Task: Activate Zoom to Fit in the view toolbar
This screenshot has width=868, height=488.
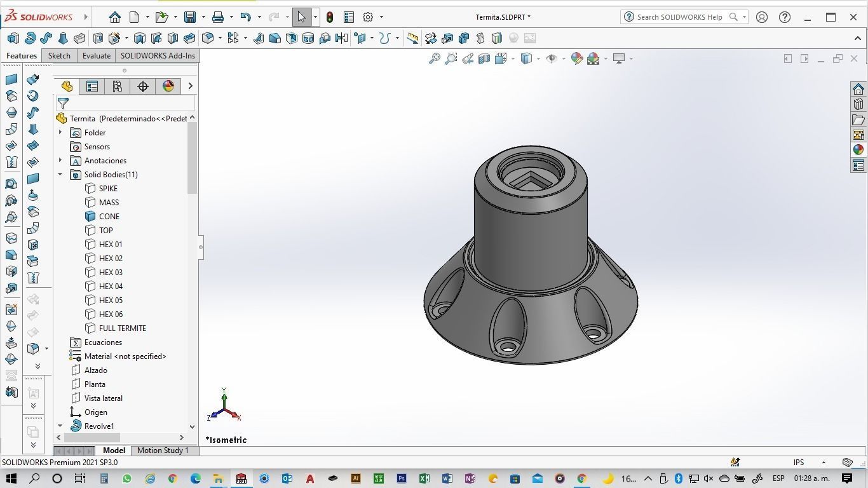Action: pyautogui.click(x=435, y=58)
